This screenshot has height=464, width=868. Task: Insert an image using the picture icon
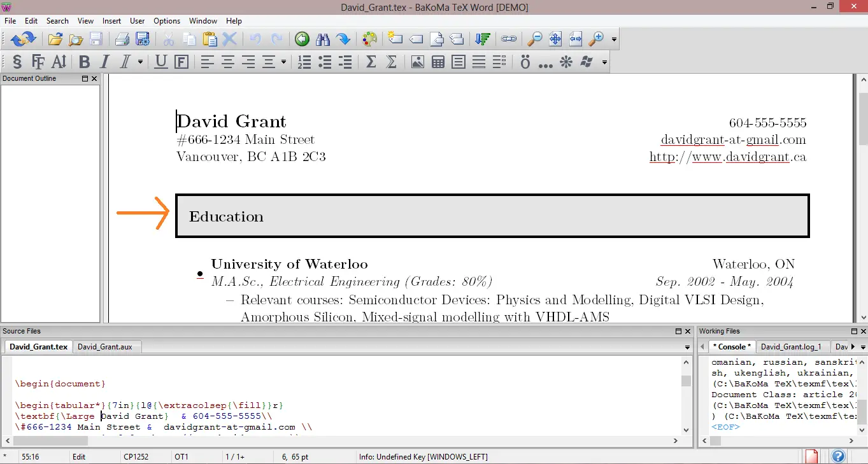(418, 62)
